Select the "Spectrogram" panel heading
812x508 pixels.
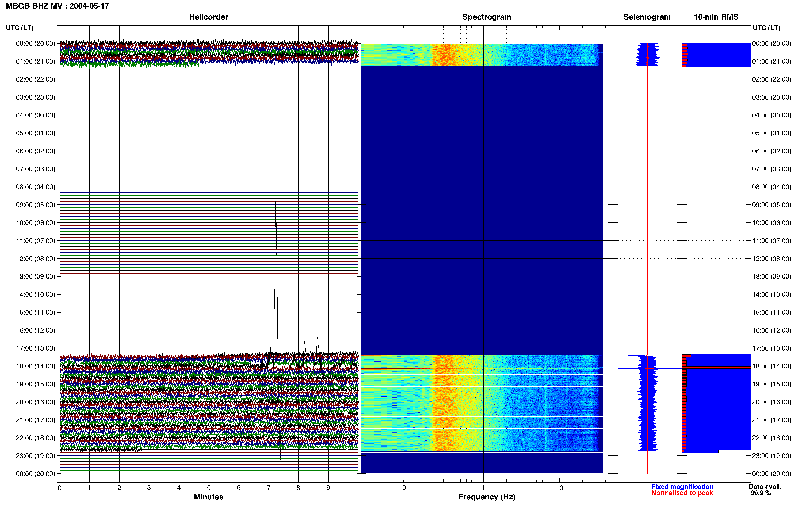(x=487, y=17)
